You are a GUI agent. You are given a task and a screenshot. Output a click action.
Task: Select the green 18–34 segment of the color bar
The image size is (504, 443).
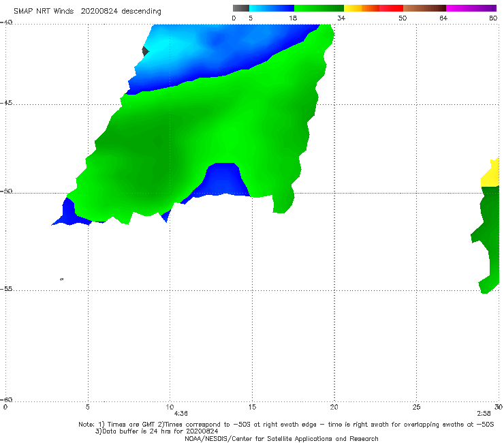(319, 8)
